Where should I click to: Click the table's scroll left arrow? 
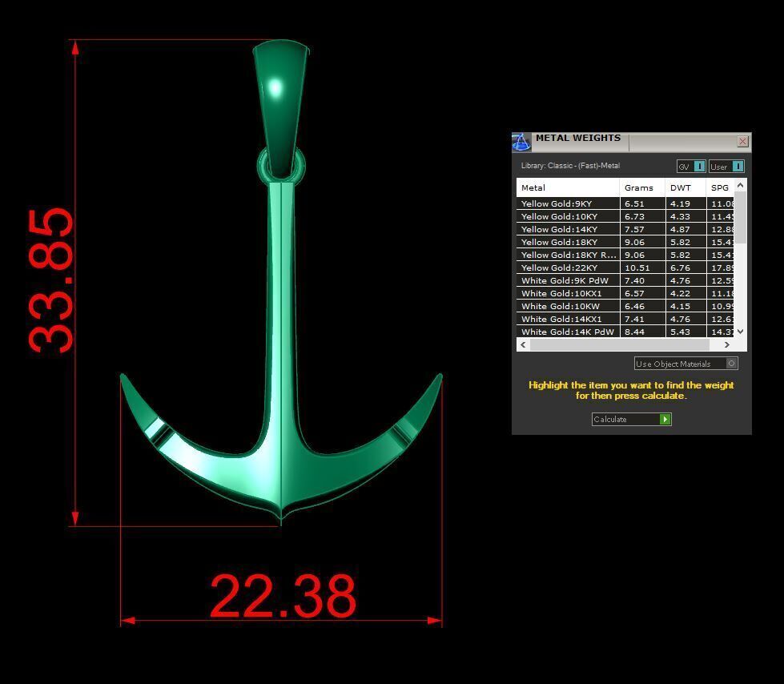click(523, 344)
